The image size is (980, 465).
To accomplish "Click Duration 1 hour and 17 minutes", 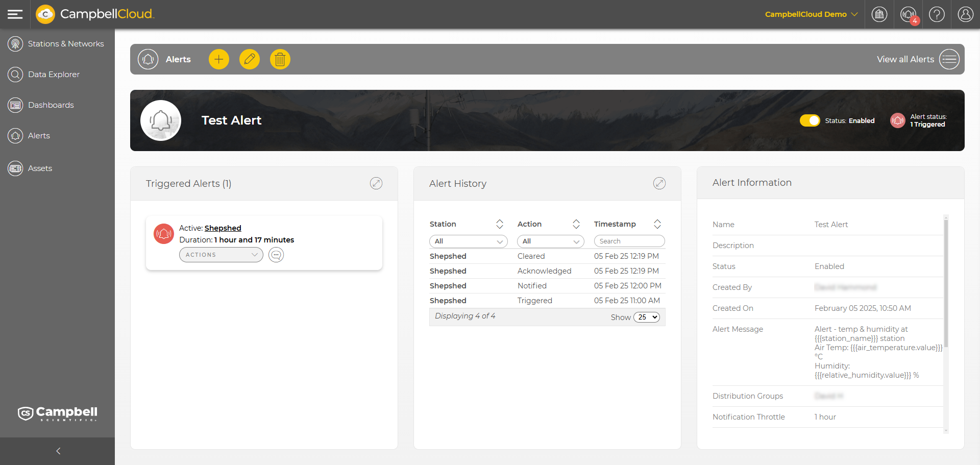I will [236, 240].
